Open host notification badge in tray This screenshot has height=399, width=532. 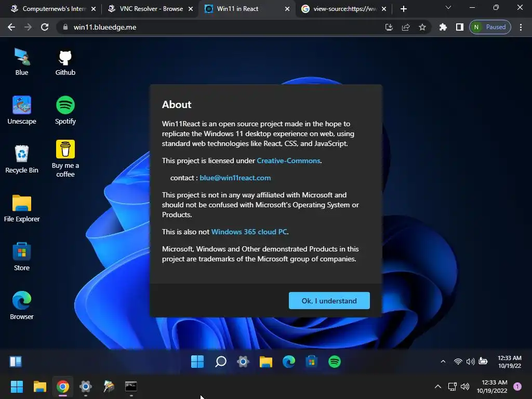tap(517, 387)
